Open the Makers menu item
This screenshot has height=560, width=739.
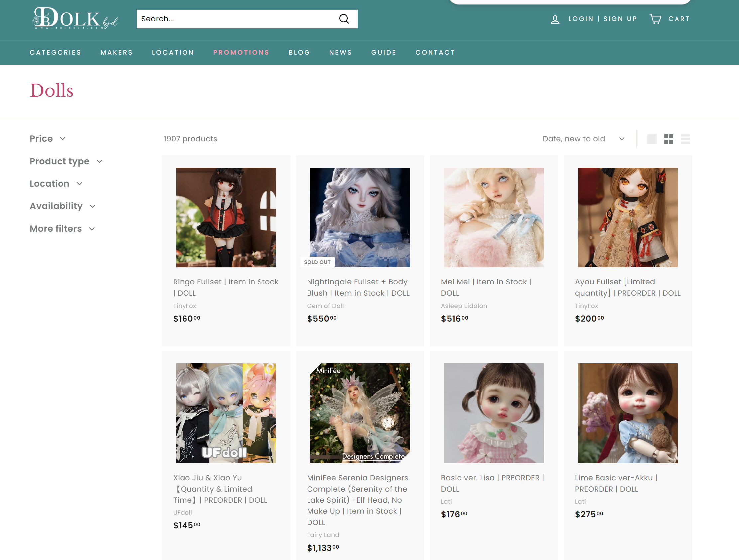pos(116,52)
